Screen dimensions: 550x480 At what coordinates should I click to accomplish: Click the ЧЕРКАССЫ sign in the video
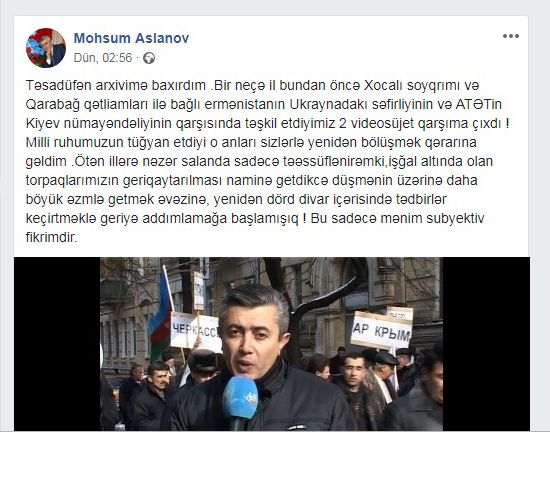tap(195, 332)
